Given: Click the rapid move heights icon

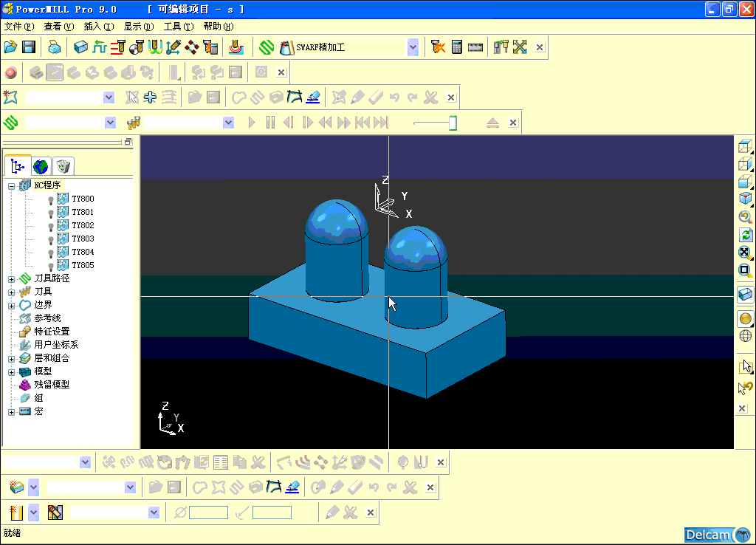Looking at the screenshot, I should tap(100, 47).
